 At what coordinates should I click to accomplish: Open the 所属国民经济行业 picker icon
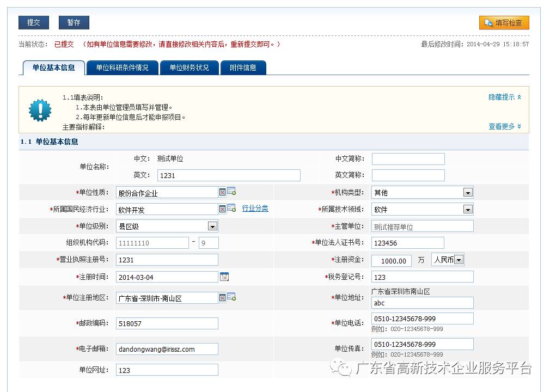[231, 208]
